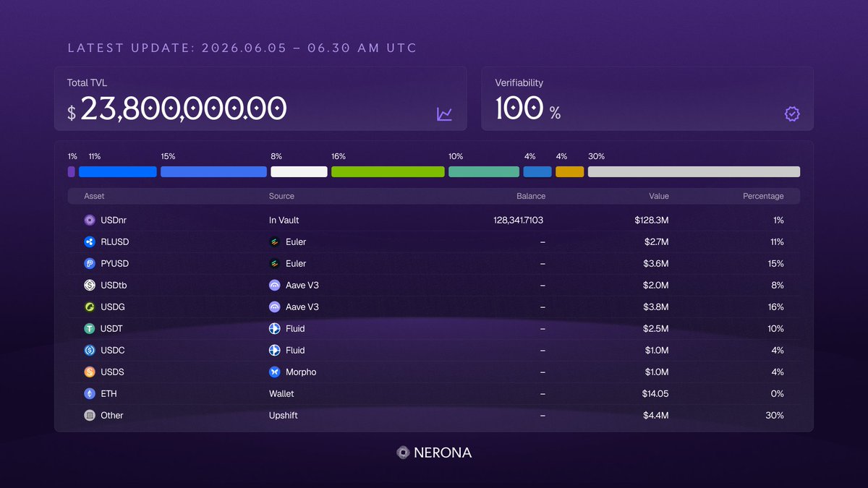Image resolution: width=868 pixels, height=488 pixels.
Task: Click the TVL chart icon
Action: pyautogui.click(x=444, y=114)
